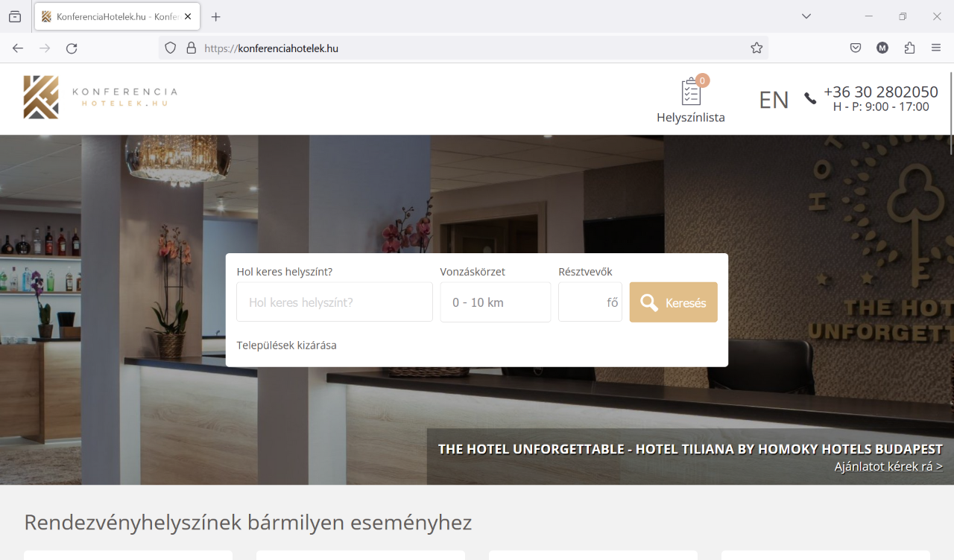Focus the Résztvevők fő input field
Screen dimensions: 954x560
pos(590,302)
